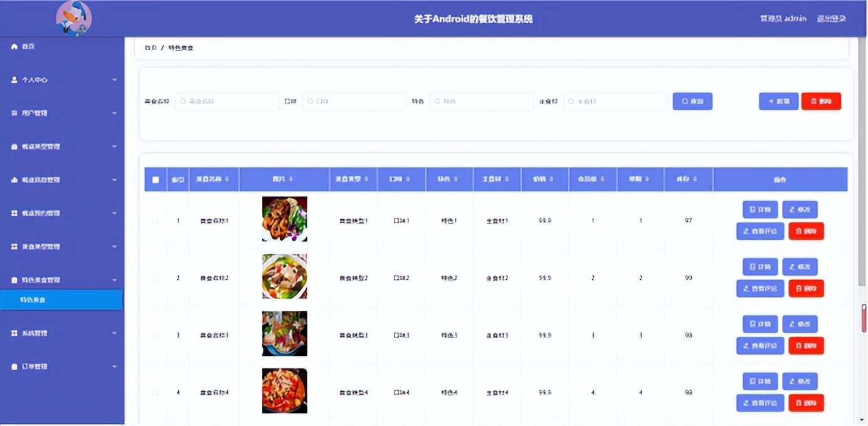Expand the 订单管理 dropdown arrow

coord(115,366)
